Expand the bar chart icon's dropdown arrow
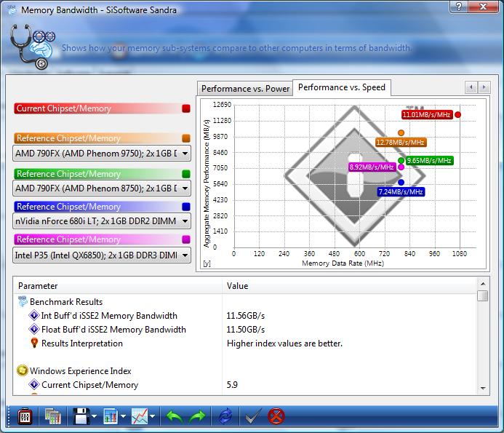Screen dimensions: 504x433 pyautogui.click(x=123, y=417)
